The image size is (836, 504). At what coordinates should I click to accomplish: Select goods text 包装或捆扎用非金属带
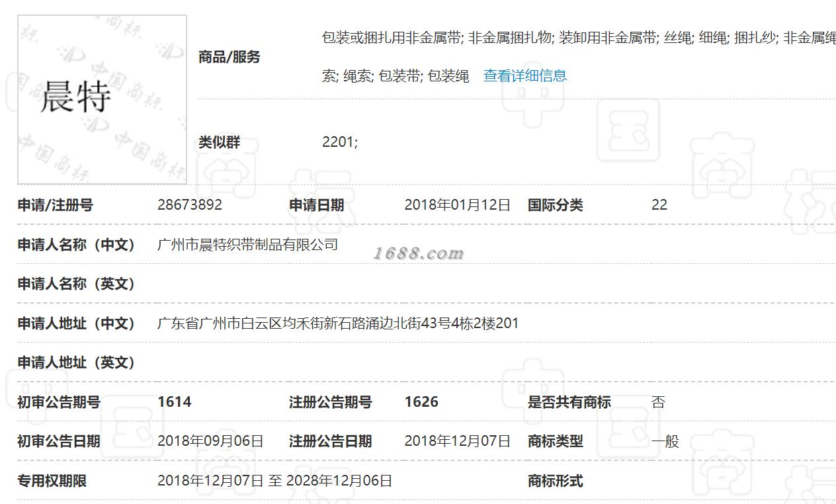[x=392, y=38]
